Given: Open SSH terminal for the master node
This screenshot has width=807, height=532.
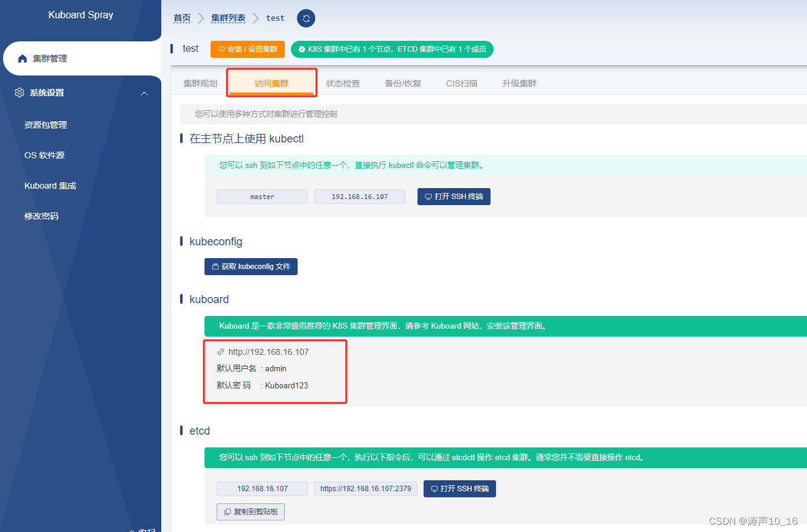Looking at the screenshot, I should 454,197.
